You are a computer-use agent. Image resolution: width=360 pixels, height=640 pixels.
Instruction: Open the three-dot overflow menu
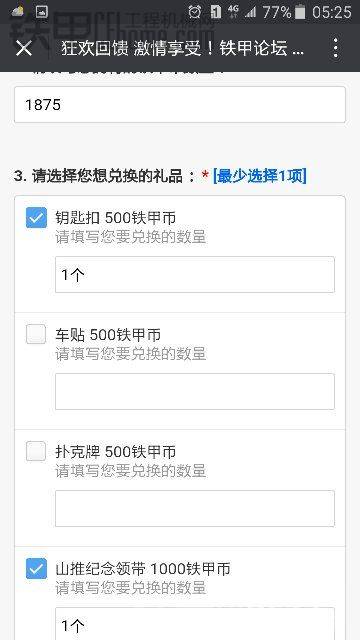(336, 48)
